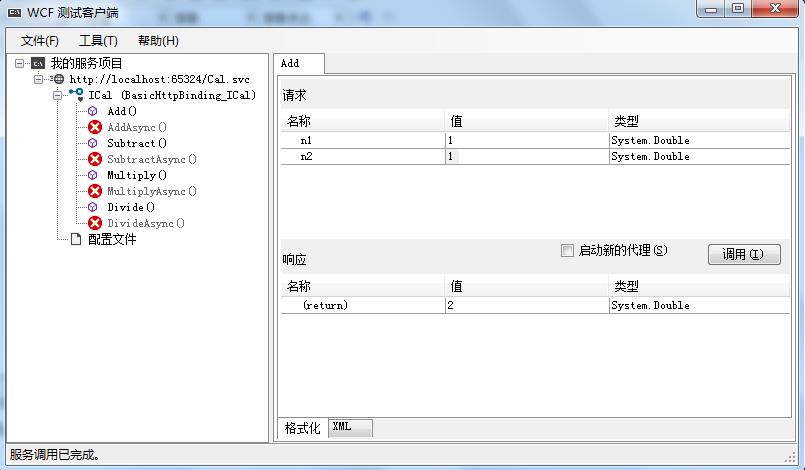This screenshot has width=805, height=470.
Task: Click the 类型 column header in response grid
Action: pos(699,286)
